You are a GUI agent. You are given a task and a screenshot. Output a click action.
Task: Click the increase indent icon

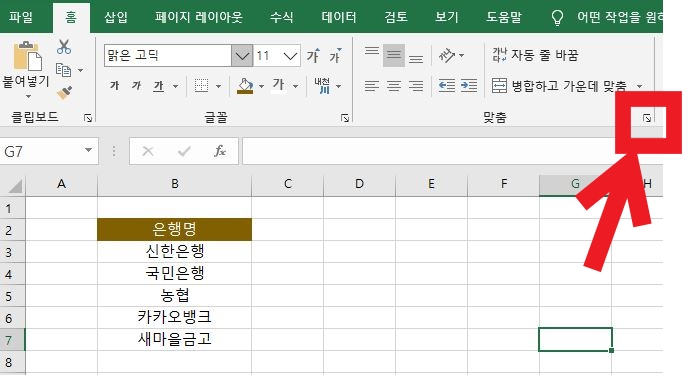tap(469, 85)
